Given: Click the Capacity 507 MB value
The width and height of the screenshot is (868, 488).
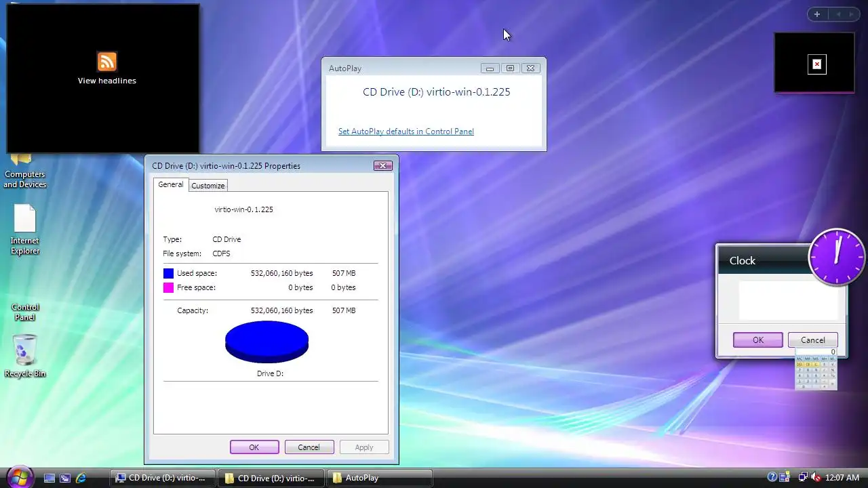Looking at the screenshot, I should click(x=344, y=310).
